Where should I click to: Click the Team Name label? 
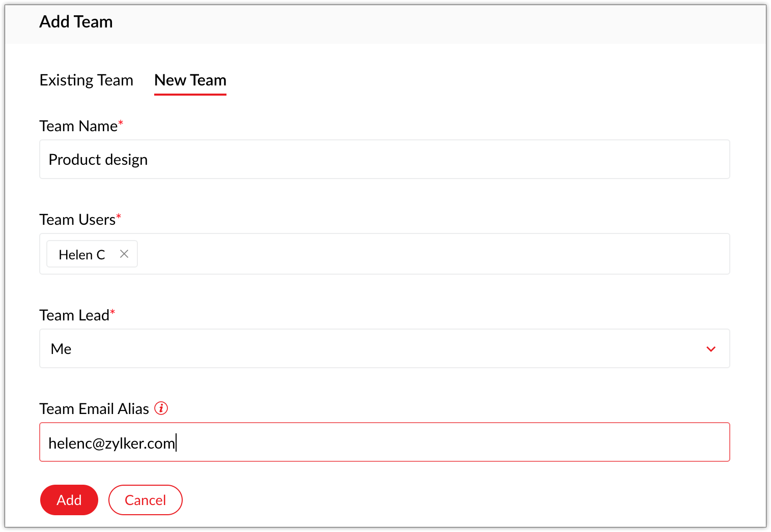(x=78, y=126)
